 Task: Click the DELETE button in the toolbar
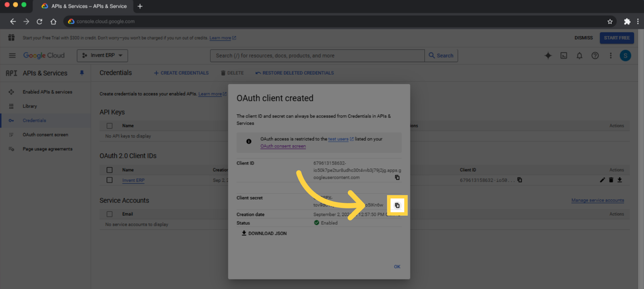point(232,73)
